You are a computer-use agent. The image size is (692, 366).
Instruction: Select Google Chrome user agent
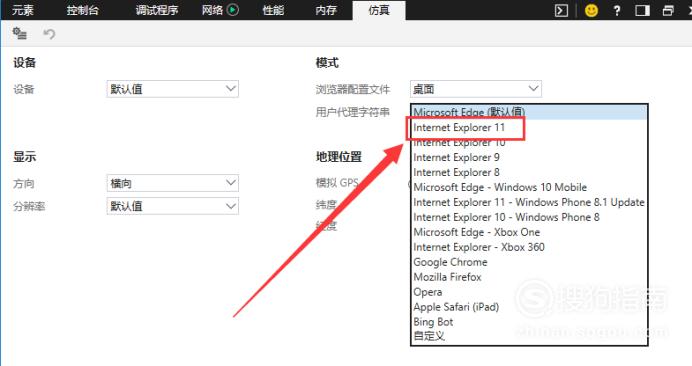(x=529, y=262)
